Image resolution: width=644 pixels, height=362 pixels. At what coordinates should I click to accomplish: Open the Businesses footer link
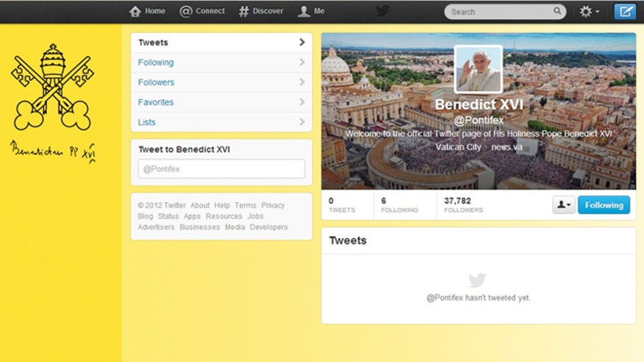click(x=200, y=227)
